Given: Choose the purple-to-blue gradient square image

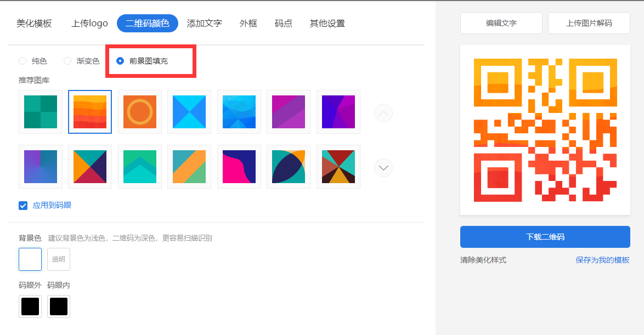Looking at the screenshot, I should 40,167.
